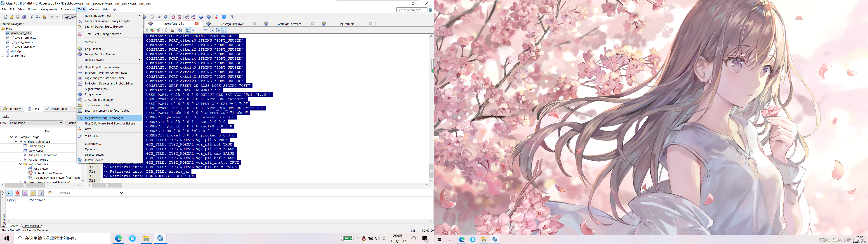The width and height of the screenshot is (868, 244).
Task: Click the Open folder toolbar icon
Action: [12, 17]
